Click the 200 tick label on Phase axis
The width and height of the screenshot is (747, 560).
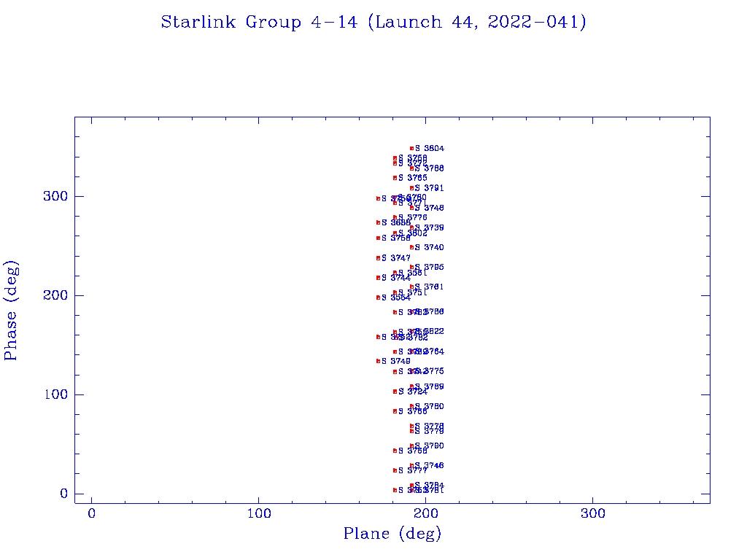click(56, 296)
